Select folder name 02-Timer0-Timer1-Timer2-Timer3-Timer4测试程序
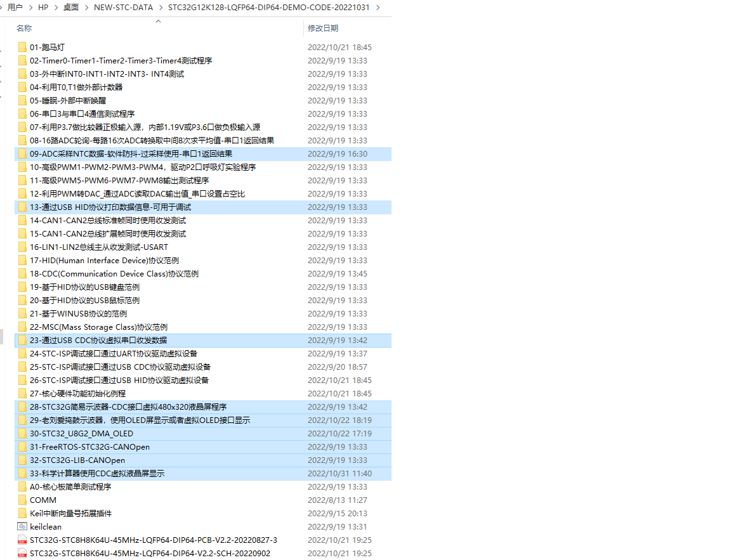The width and height of the screenshot is (731, 560). tap(121, 60)
